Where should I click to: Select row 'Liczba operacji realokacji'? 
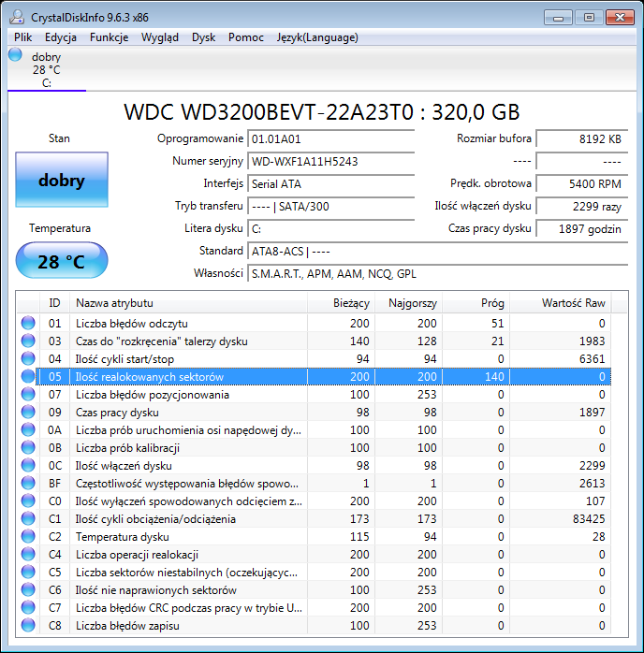pos(314,554)
